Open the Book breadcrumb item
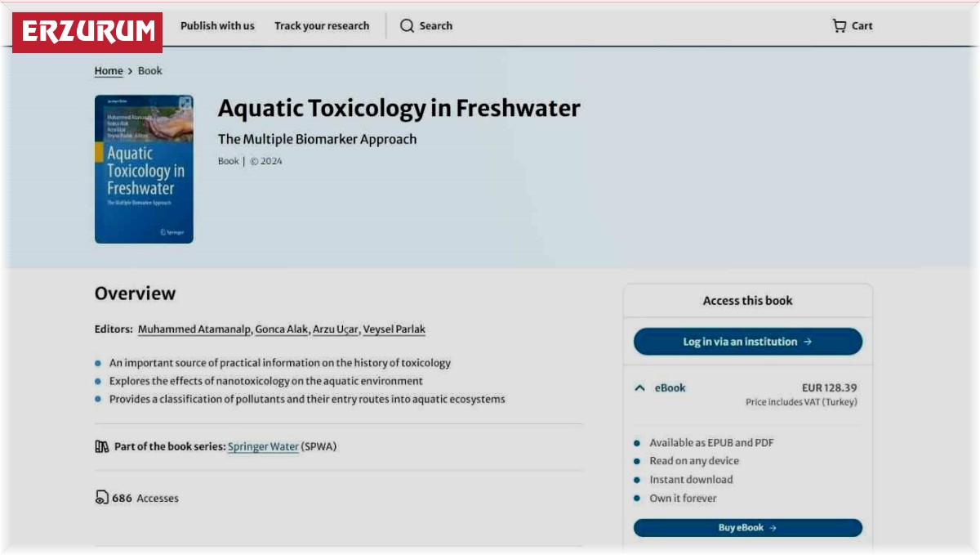The width and height of the screenshot is (980, 555). [x=151, y=71]
